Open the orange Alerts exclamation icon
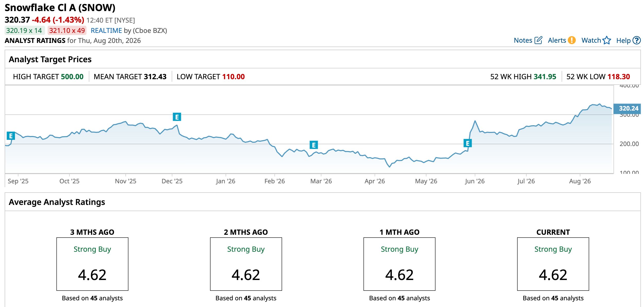This screenshot has height=307, width=644. point(572,40)
